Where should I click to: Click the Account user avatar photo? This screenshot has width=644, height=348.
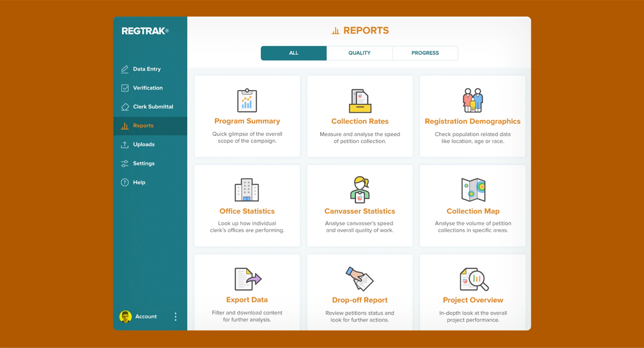tap(125, 317)
